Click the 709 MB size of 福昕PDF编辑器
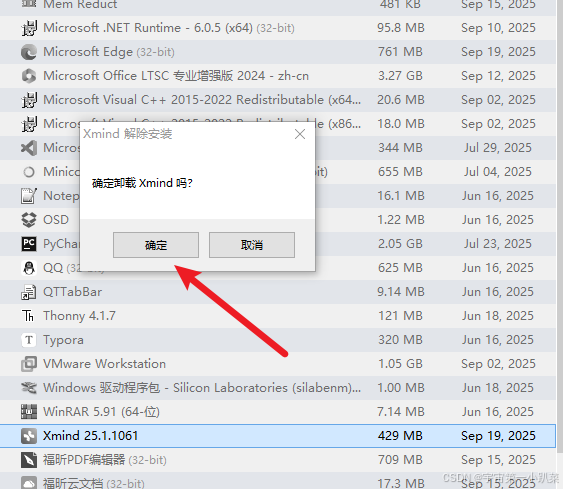The image size is (563, 489). (400, 460)
